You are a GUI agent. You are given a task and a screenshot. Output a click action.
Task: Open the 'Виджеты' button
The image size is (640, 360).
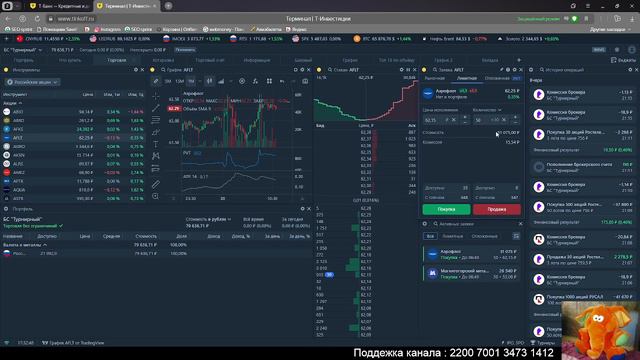623,60
